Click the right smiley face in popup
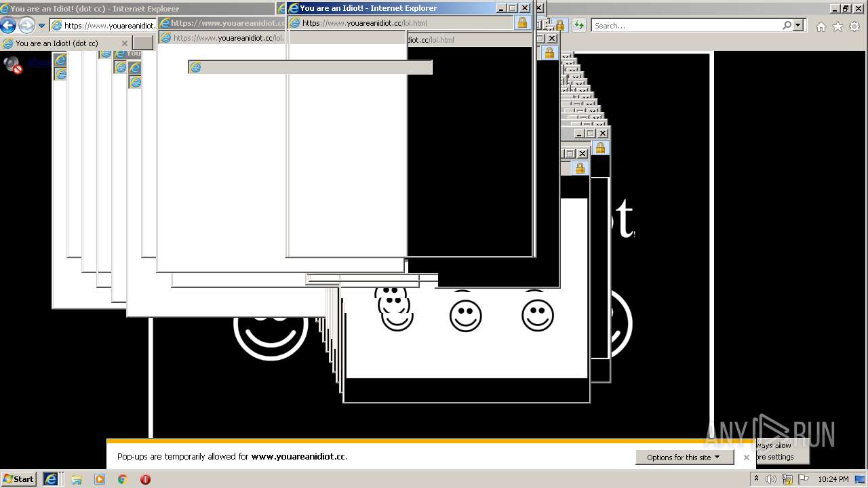Screen dimensions: 868x488 click(538, 315)
